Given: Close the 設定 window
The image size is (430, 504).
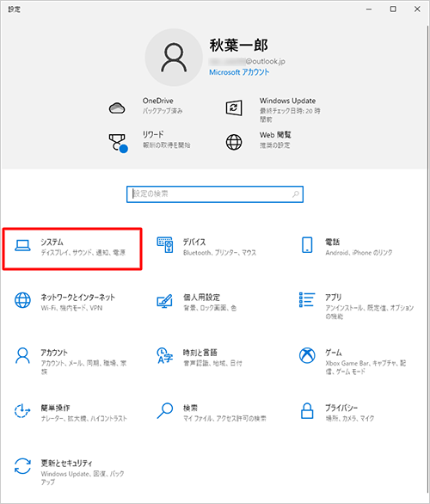Looking at the screenshot, I should 417,9.
